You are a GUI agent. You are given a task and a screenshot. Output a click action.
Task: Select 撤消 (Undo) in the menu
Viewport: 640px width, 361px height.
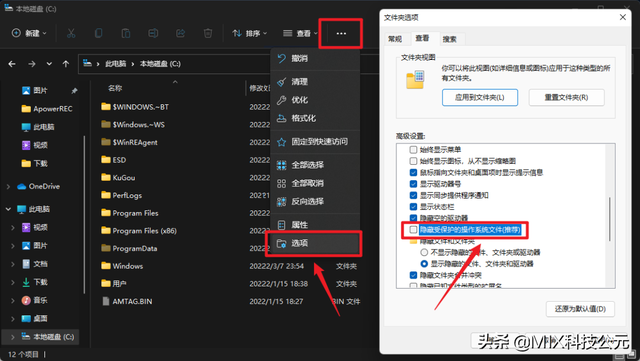[315, 58]
